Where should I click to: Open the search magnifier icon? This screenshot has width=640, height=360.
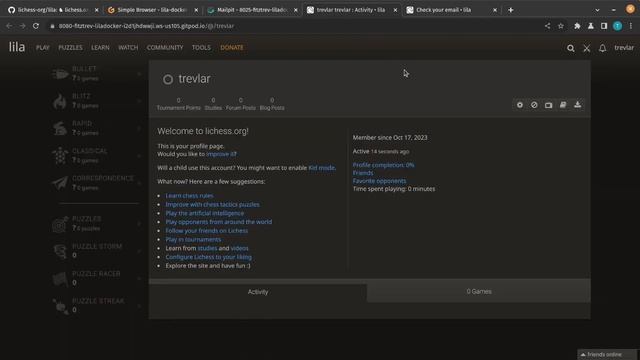571,48
